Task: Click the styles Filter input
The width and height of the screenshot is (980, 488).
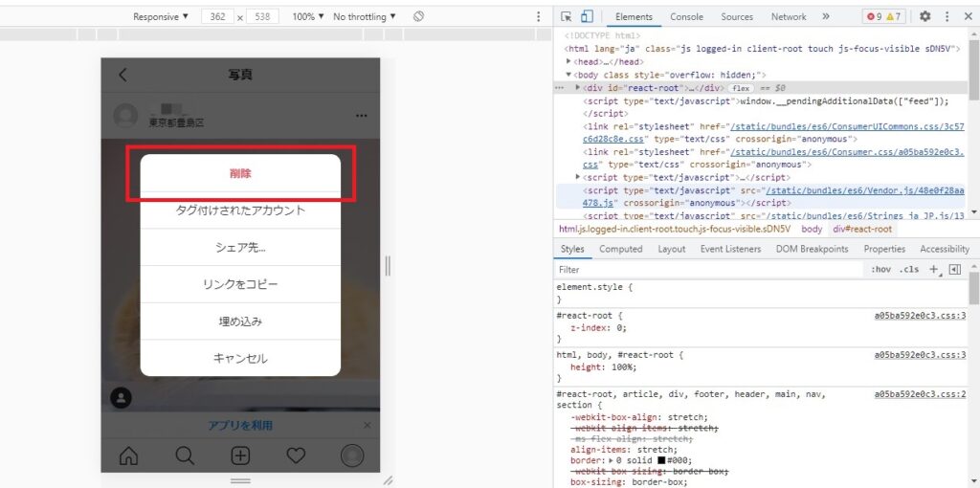Action: 709,270
